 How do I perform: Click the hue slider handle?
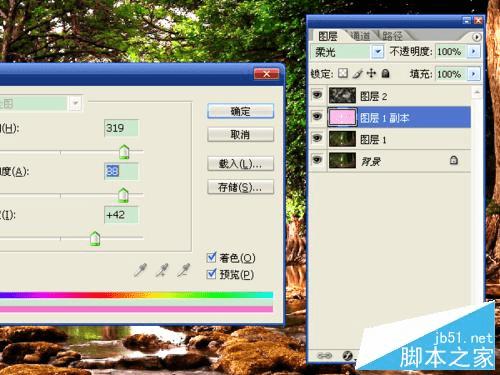pyautogui.click(x=124, y=152)
